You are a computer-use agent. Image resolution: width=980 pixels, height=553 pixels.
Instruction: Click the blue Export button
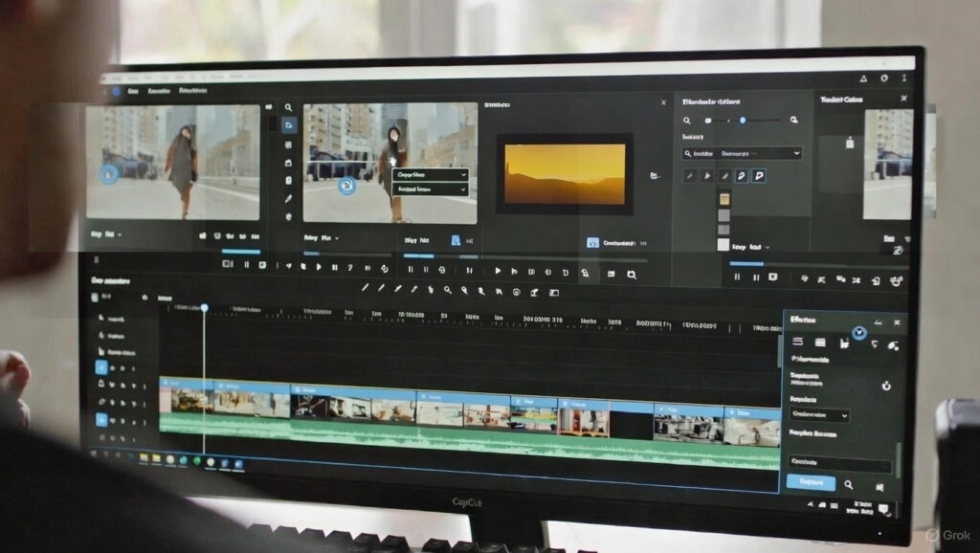click(810, 484)
